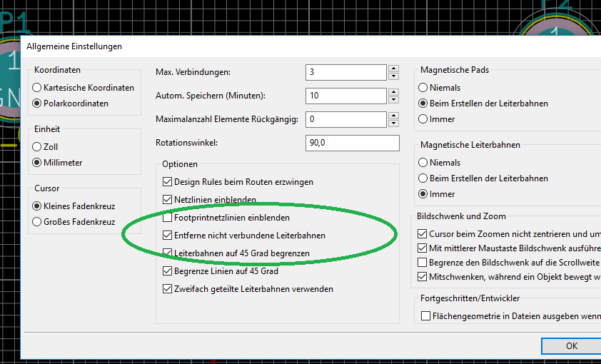This screenshot has width=601, height=364.
Task: Set Magnetische Pads to Immer
Action: click(423, 119)
